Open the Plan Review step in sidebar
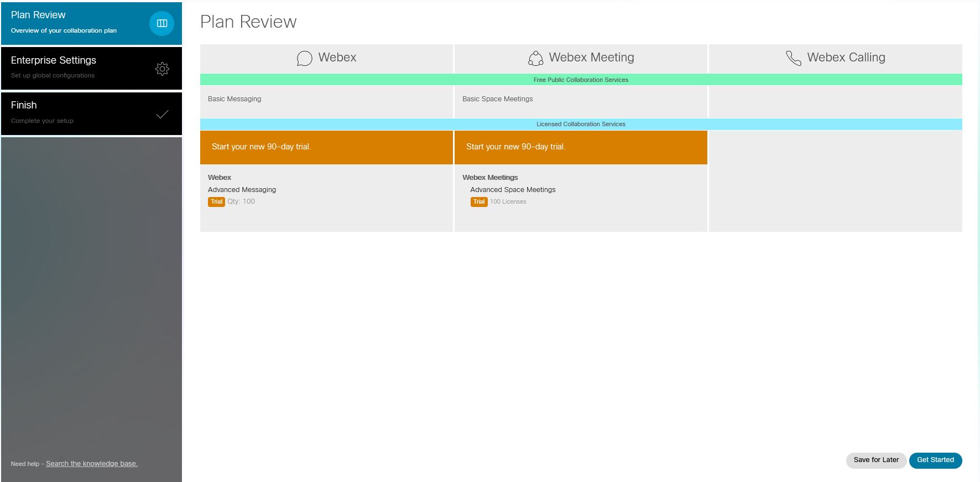980x482 pixels. click(91, 23)
